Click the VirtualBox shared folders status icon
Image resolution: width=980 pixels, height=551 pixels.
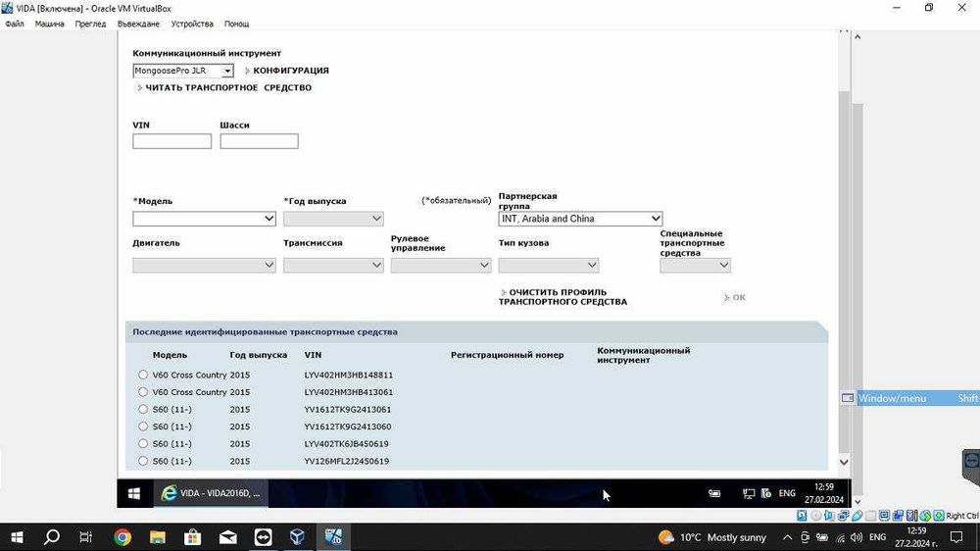pos(870,516)
